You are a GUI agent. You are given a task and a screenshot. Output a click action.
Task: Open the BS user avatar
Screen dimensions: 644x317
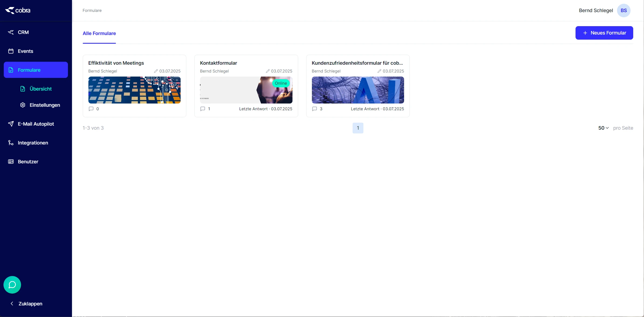pyautogui.click(x=624, y=11)
